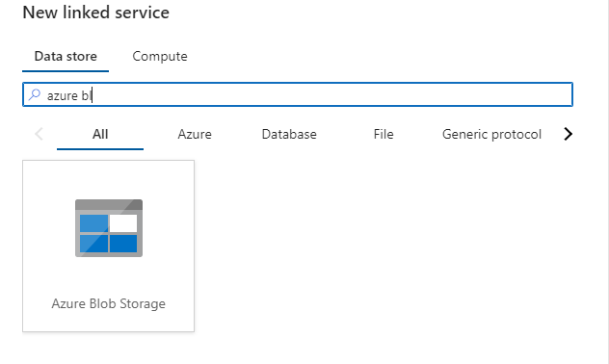The height and width of the screenshot is (364, 609).
Task: Click the left chevron beside All tab
Action: (x=39, y=134)
